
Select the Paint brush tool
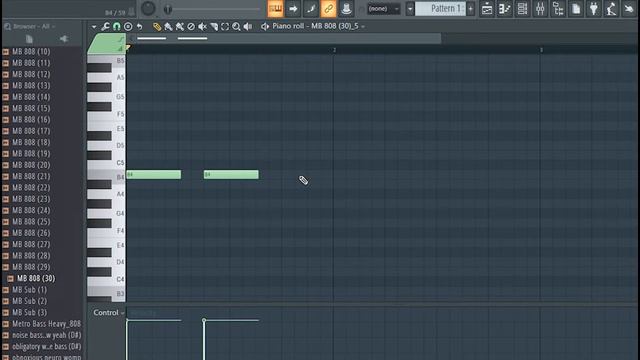tap(168, 27)
